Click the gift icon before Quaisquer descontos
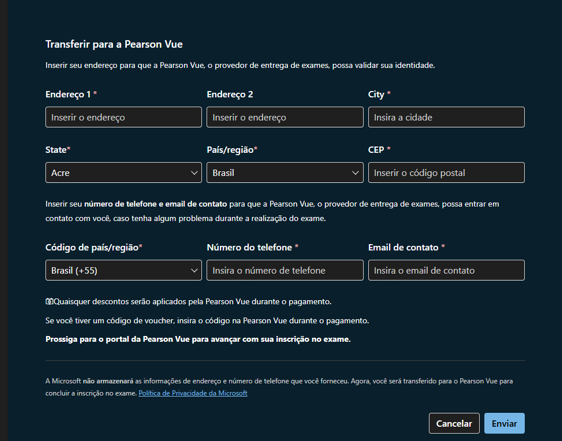Screen dimensions: 562x441 tap(49, 302)
